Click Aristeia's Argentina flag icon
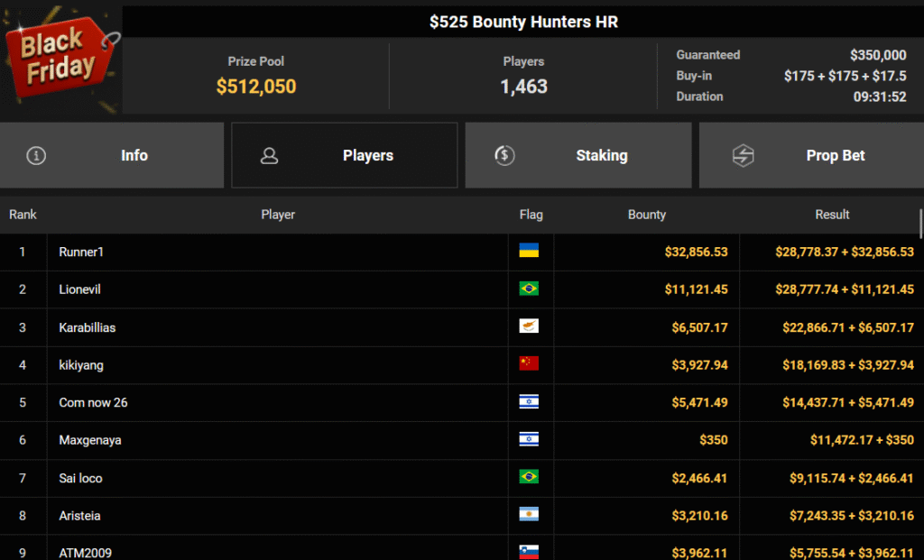 point(529,515)
